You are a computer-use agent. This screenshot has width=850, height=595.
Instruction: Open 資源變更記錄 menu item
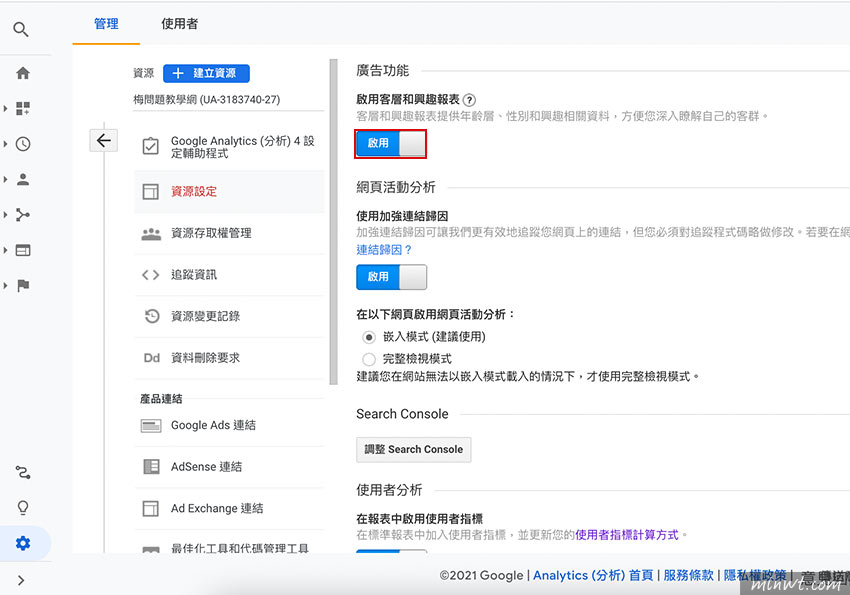[x=229, y=316]
